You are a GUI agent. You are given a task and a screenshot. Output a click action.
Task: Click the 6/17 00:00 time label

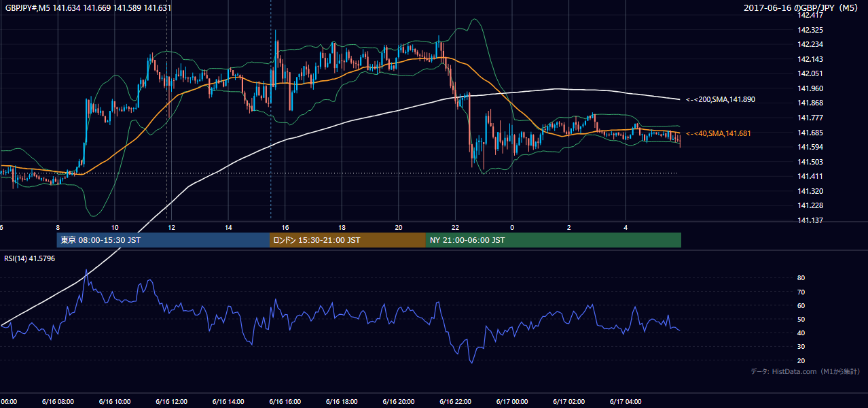(512, 402)
